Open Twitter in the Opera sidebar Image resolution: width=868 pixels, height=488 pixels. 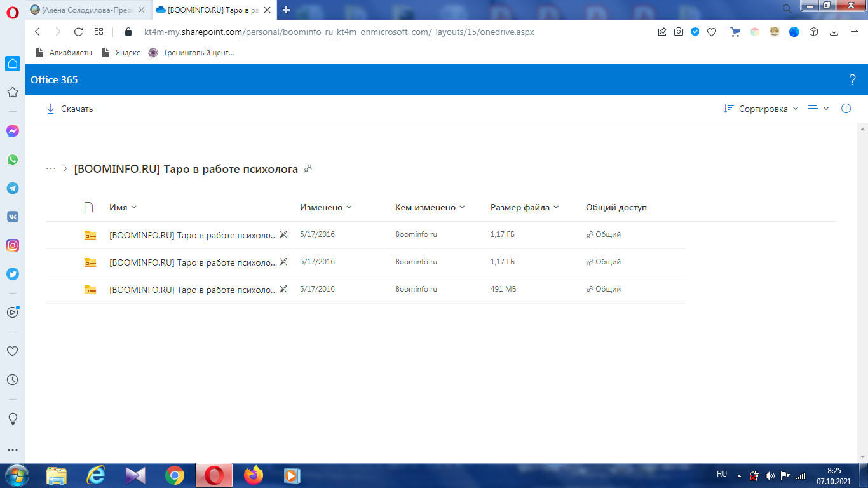tap(13, 274)
